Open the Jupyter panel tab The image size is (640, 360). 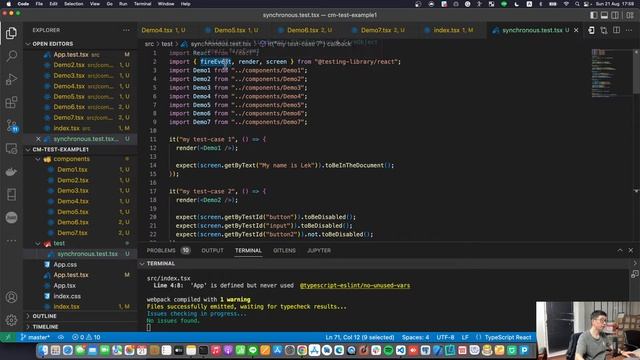pos(319,250)
